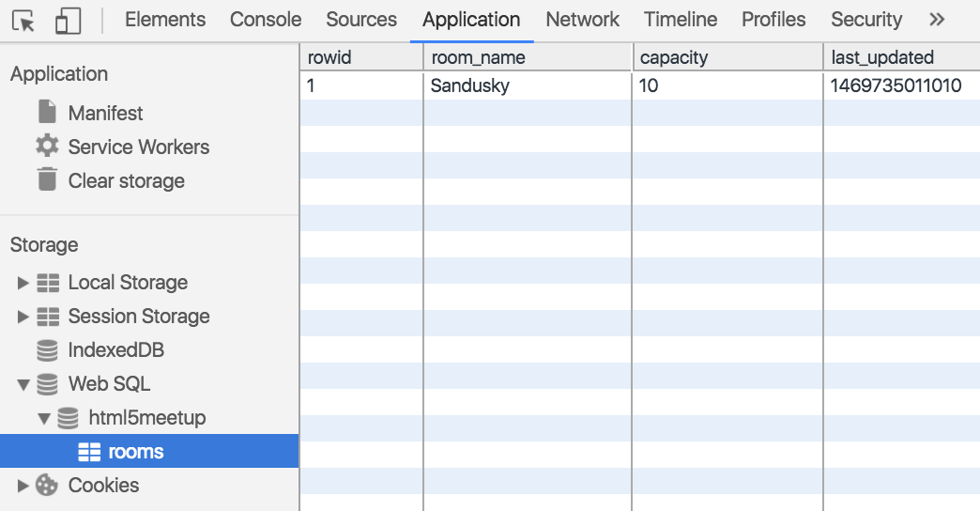980x511 pixels.
Task: Switch to the Timeline tab
Action: pos(681,20)
